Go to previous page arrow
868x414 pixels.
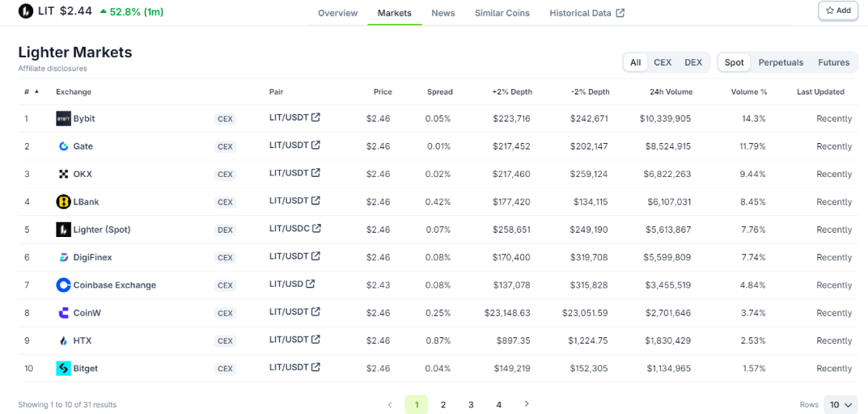click(390, 405)
